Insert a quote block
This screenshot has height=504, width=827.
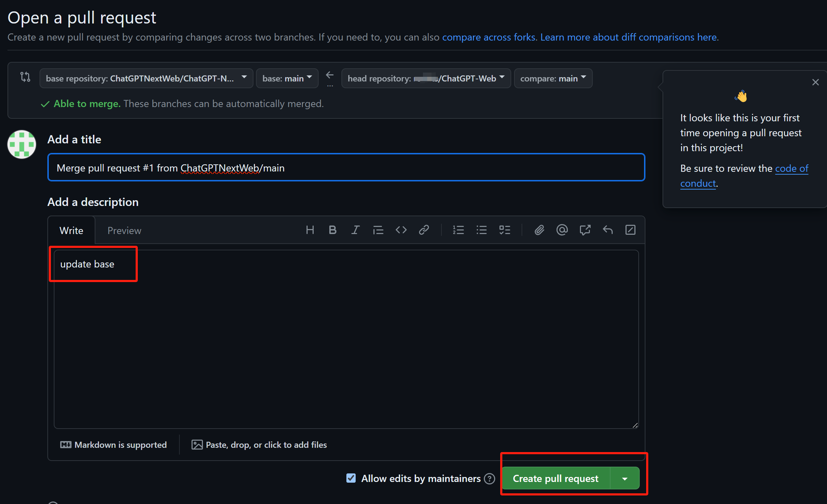(378, 230)
